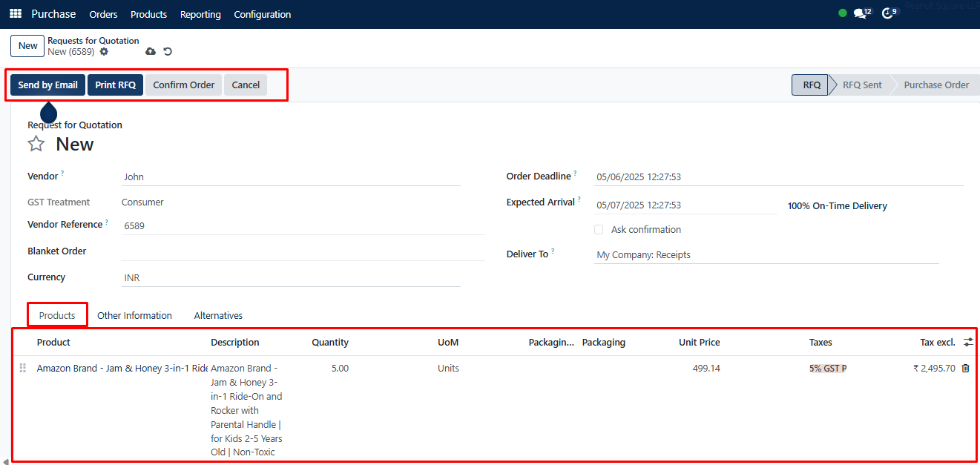
Task: Open the Vendor dropdown field showing John
Action: (x=291, y=177)
